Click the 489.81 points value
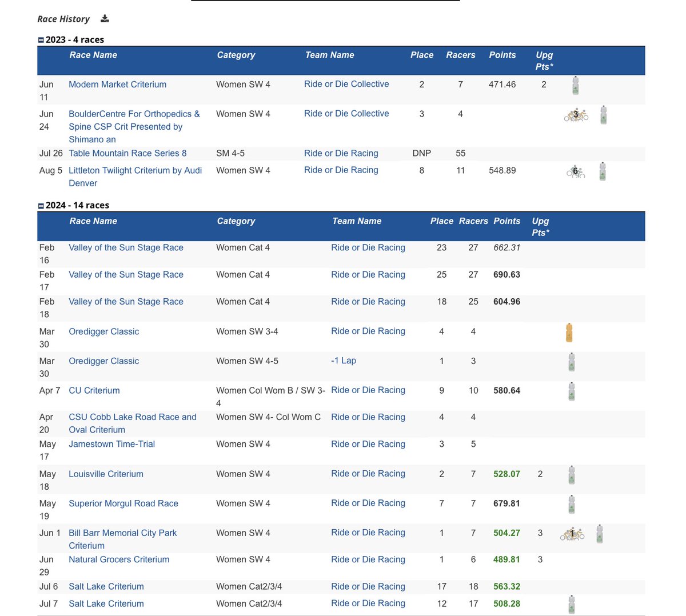The height and width of the screenshot is (616, 686). 507,559
